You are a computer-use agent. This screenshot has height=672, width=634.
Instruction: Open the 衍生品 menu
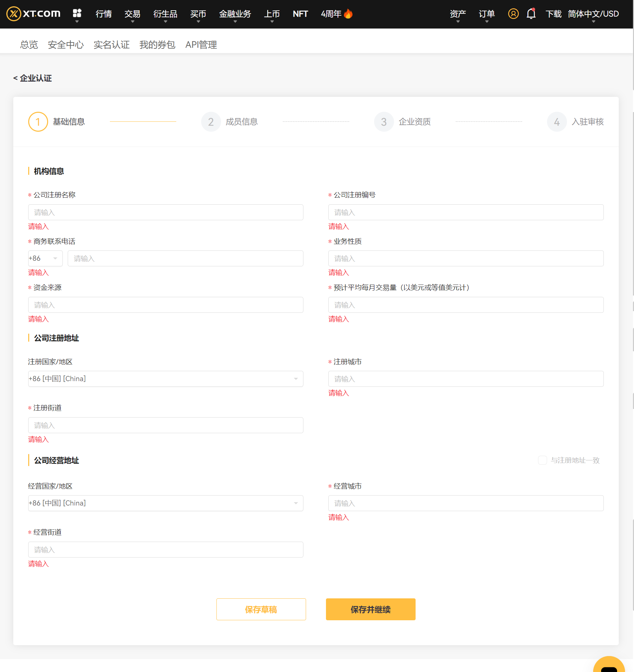coord(165,14)
